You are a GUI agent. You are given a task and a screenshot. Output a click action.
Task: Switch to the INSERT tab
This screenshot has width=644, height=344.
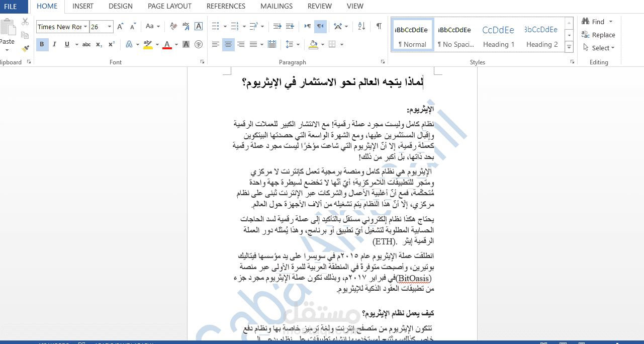pos(83,6)
